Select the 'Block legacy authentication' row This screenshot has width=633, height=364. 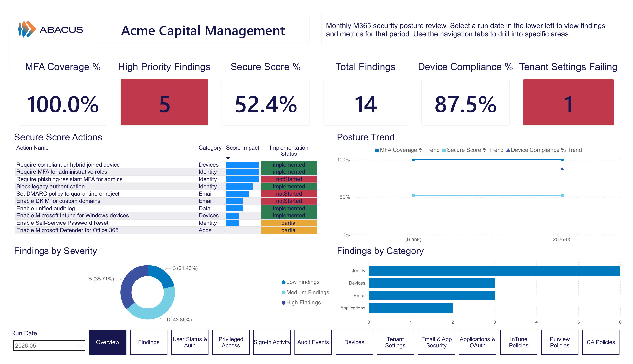click(x=165, y=186)
